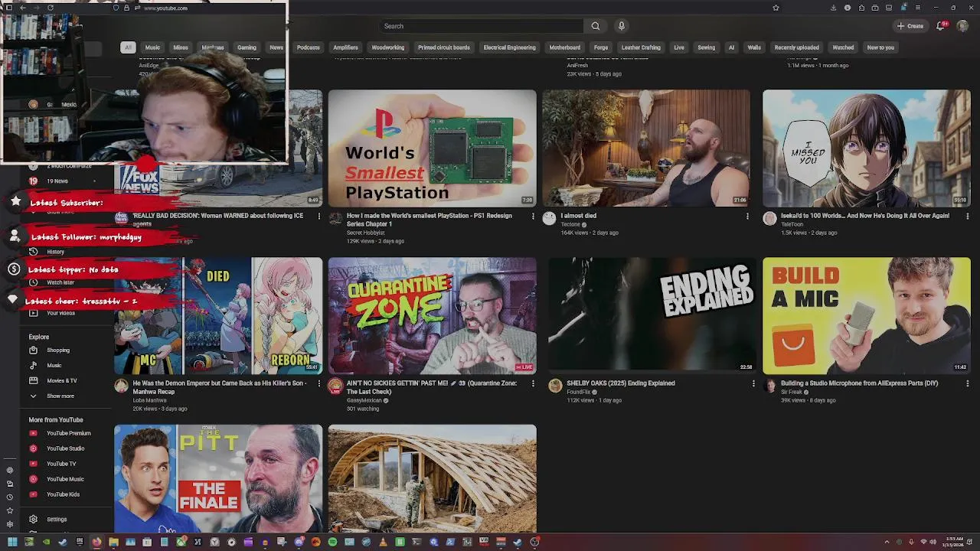Image resolution: width=980 pixels, height=551 pixels.
Task: Open the Secret Hobbyist channel avatar
Action: [335, 219]
